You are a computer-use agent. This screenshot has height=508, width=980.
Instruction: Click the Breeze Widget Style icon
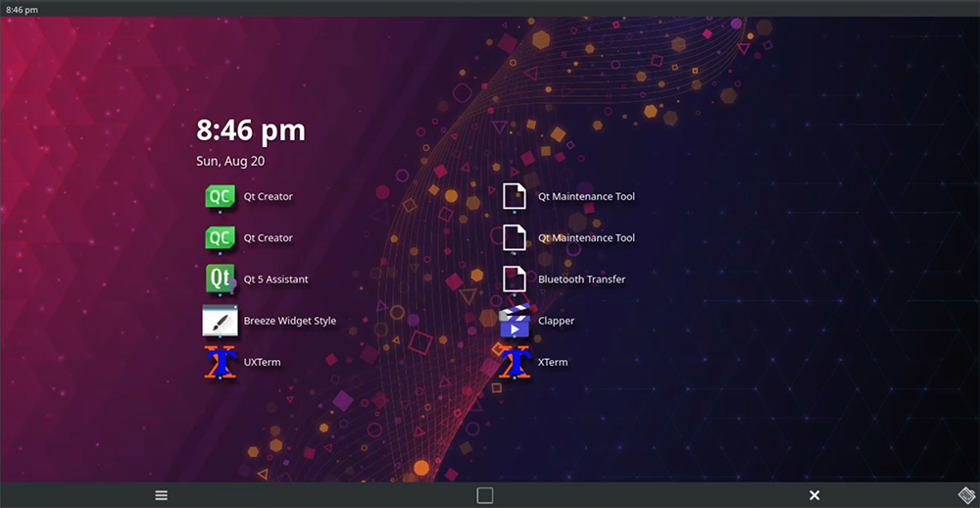(x=220, y=321)
